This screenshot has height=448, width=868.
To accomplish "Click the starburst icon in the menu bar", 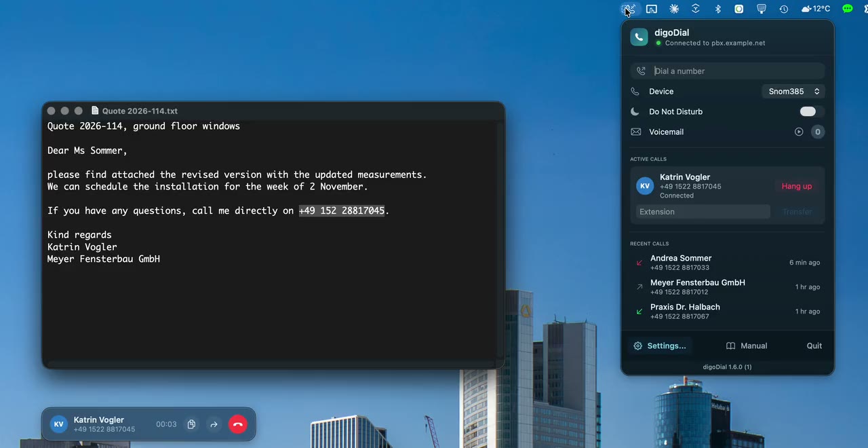I will (674, 9).
